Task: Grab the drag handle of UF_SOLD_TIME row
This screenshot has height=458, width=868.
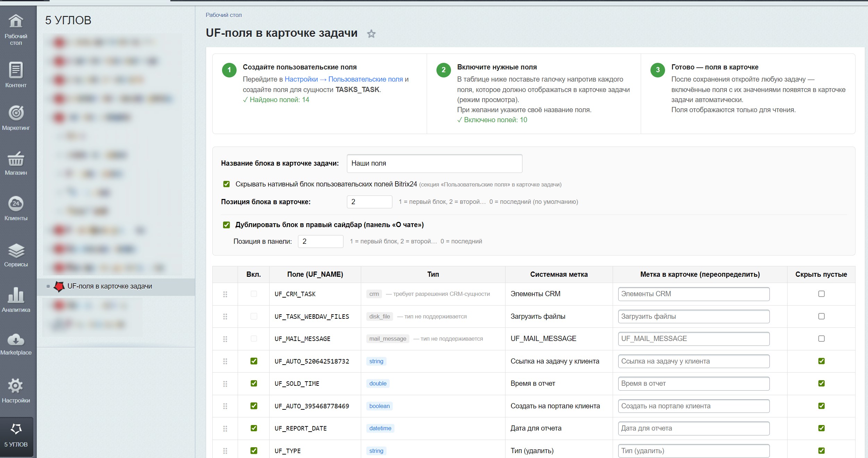Action: [x=225, y=384]
